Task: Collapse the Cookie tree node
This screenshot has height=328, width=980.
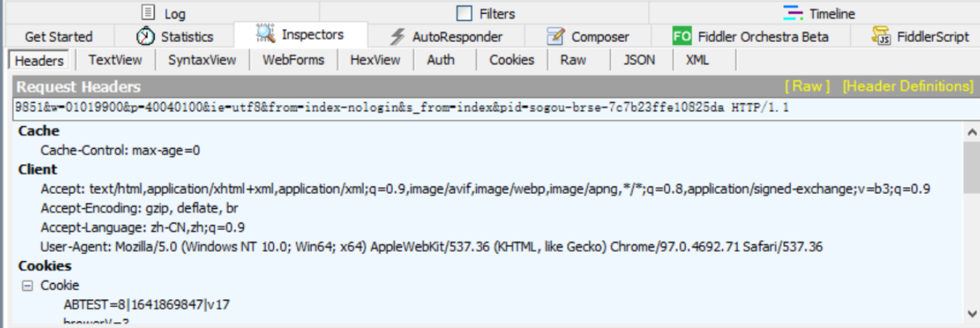Action: click(x=28, y=286)
